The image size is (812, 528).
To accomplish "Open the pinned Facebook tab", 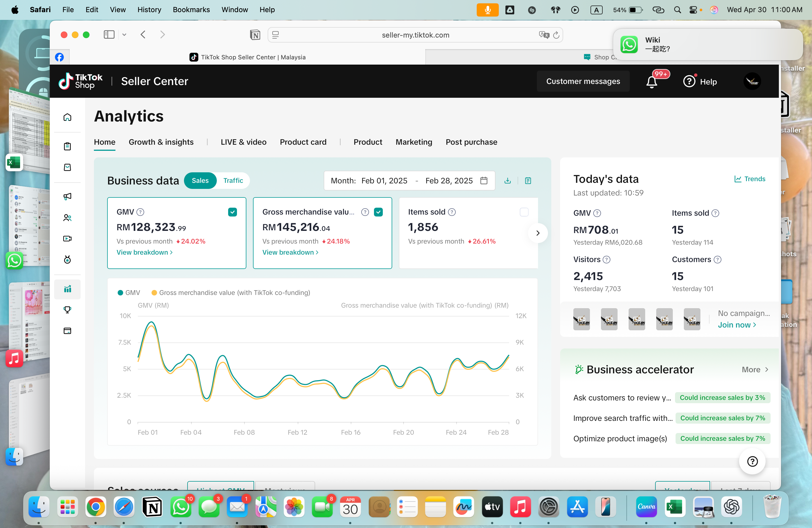I will point(59,57).
